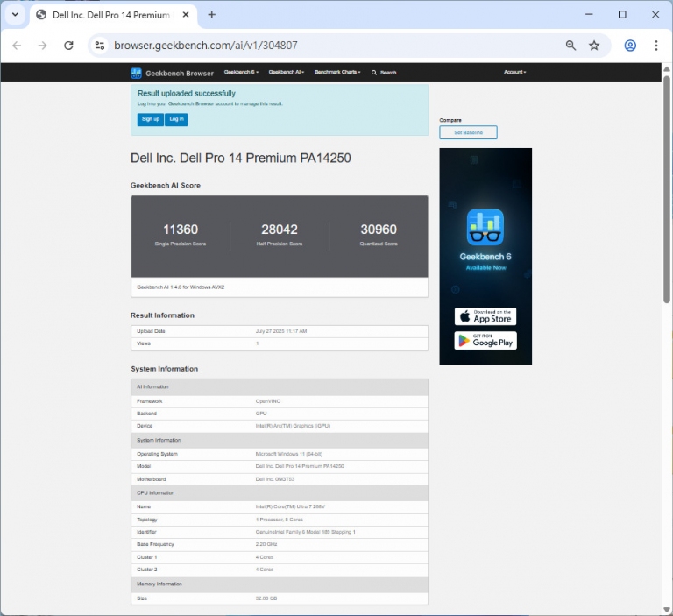Click the 28042 Half Precision Score
The image size is (673, 616).
click(280, 230)
